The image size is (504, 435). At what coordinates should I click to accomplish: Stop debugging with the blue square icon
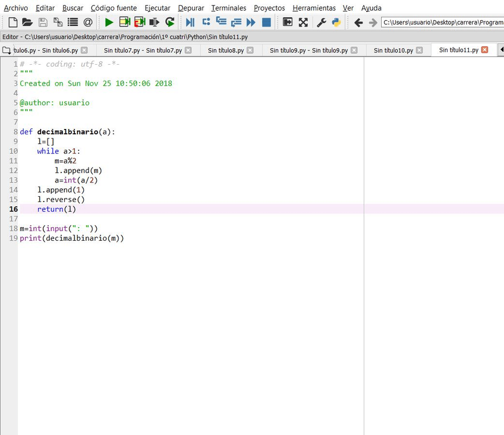click(266, 23)
